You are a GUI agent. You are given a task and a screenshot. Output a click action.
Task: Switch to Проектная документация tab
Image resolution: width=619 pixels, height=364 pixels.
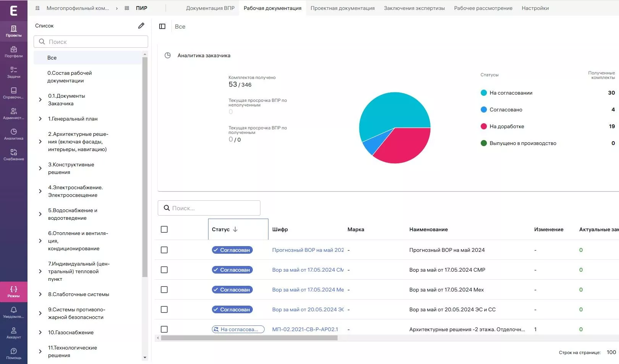[343, 8]
